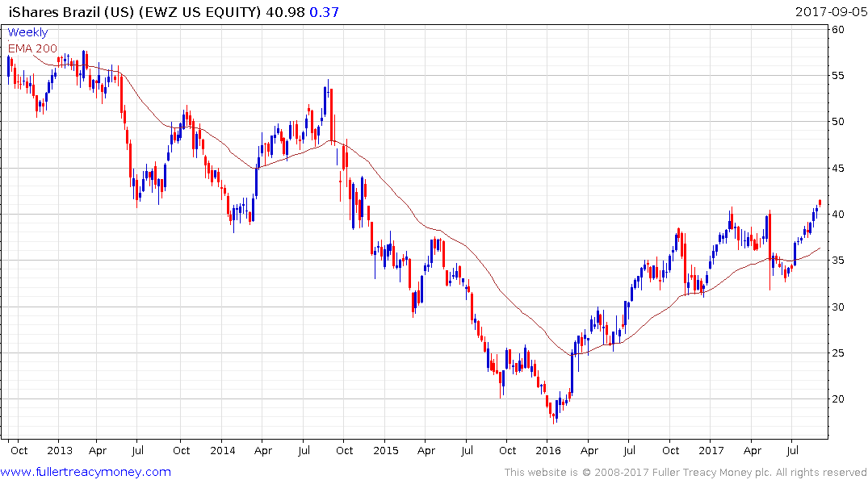This screenshot has width=868, height=484.
Task: Click the date 2017-09-05 label
Action: (x=830, y=11)
